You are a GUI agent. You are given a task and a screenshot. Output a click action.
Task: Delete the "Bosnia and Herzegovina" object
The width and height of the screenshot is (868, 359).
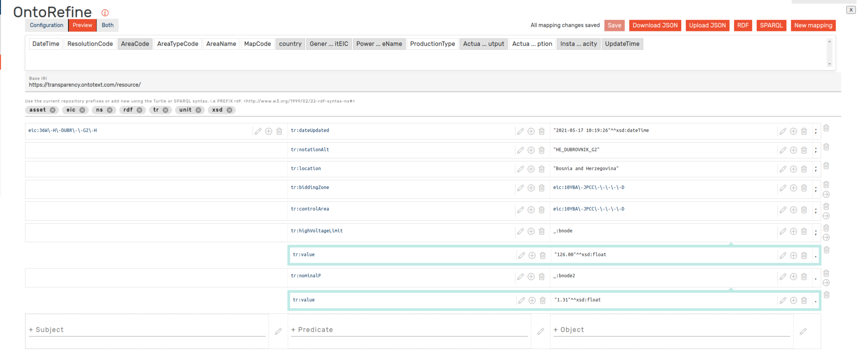(804, 169)
